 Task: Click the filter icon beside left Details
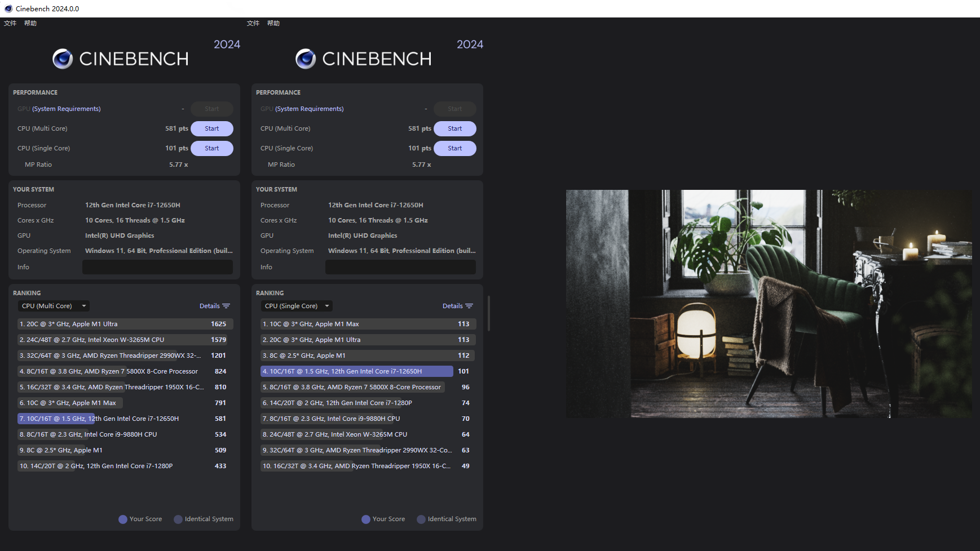coord(226,306)
